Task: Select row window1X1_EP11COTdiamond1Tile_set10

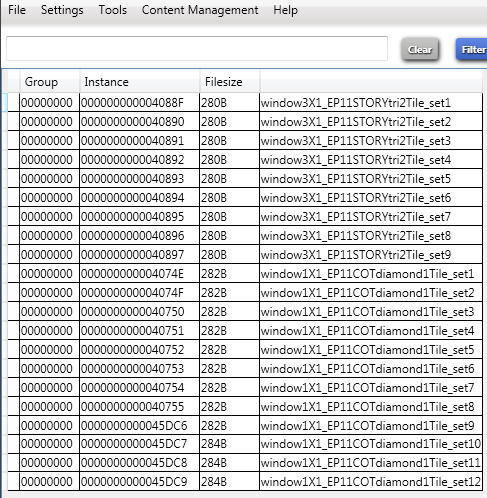Action: [245, 444]
